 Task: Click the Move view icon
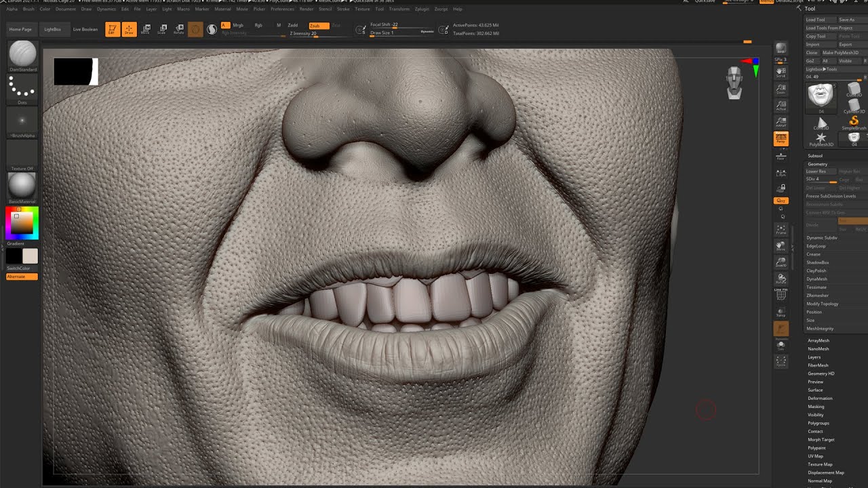click(x=781, y=245)
